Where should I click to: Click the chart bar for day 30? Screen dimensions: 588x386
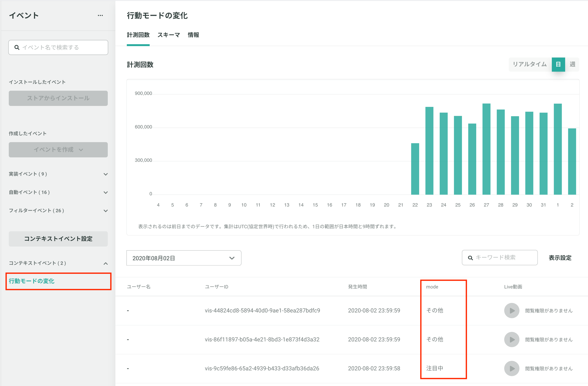point(529,153)
